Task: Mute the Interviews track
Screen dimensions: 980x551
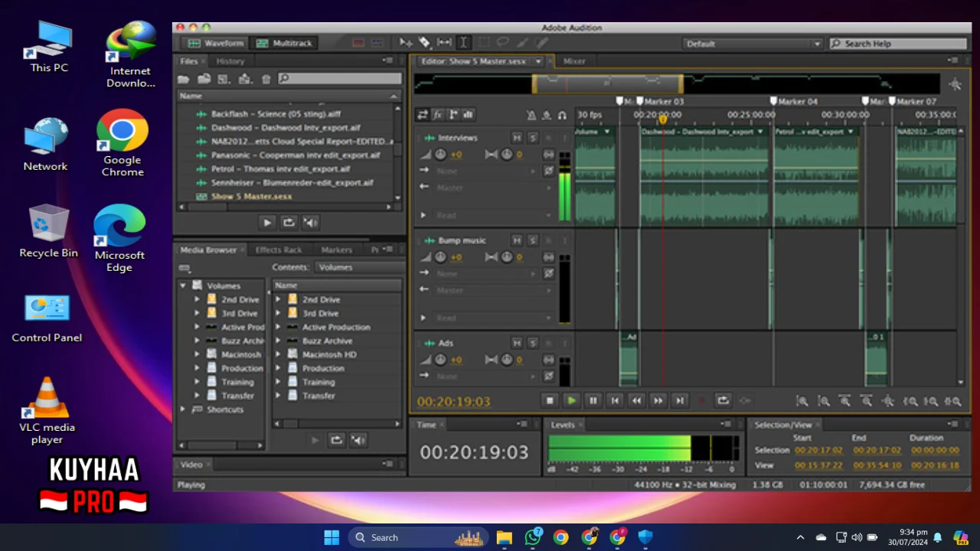Action: [x=517, y=138]
